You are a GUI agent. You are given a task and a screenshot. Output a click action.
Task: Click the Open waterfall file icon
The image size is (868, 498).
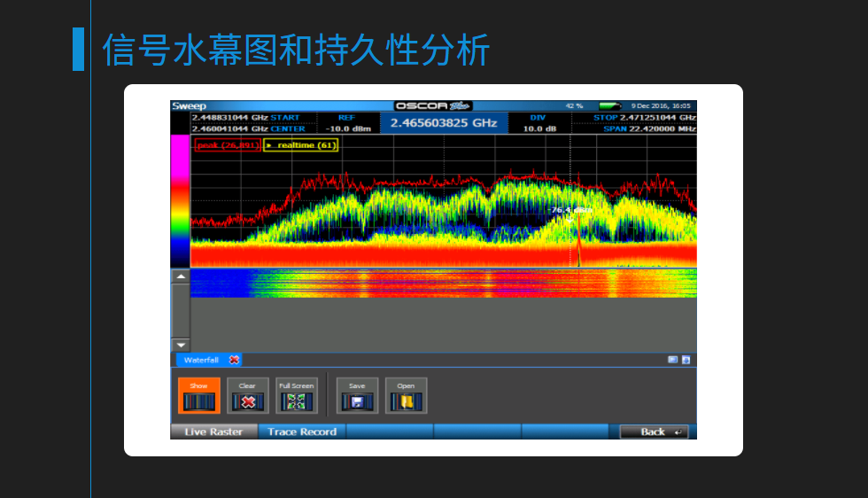click(x=406, y=396)
